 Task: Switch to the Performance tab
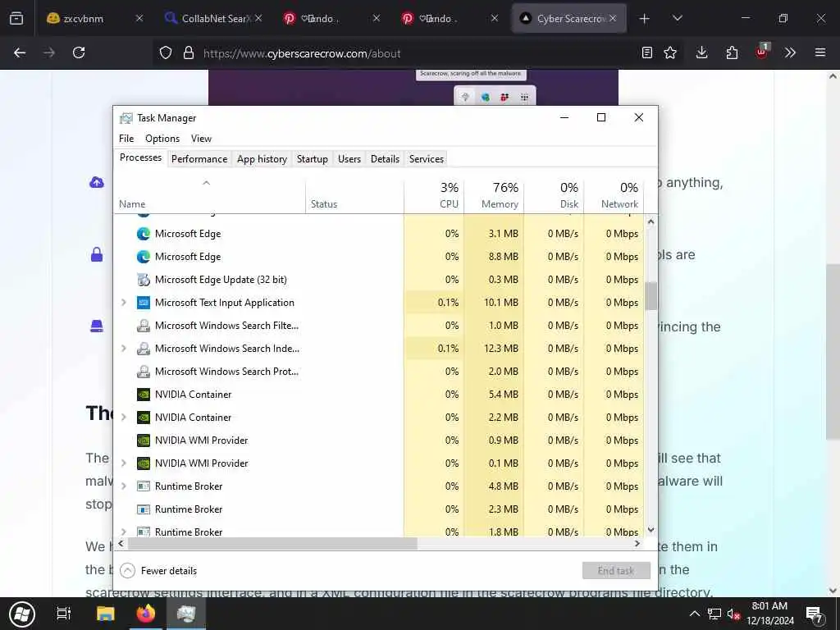(199, 159)
